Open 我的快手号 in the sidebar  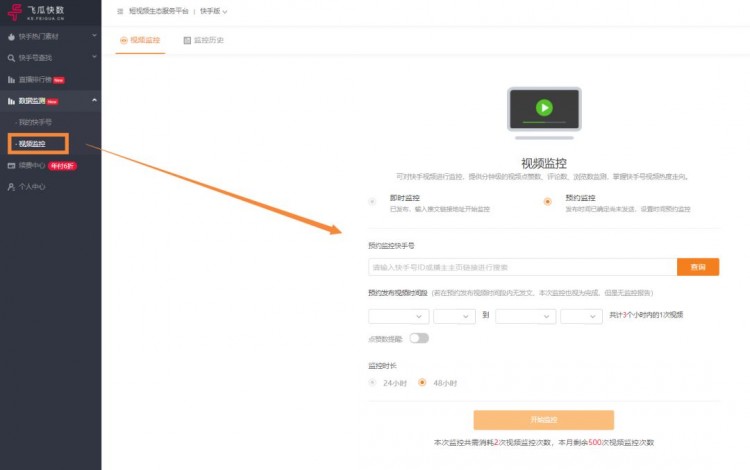[x=35, y=122]
